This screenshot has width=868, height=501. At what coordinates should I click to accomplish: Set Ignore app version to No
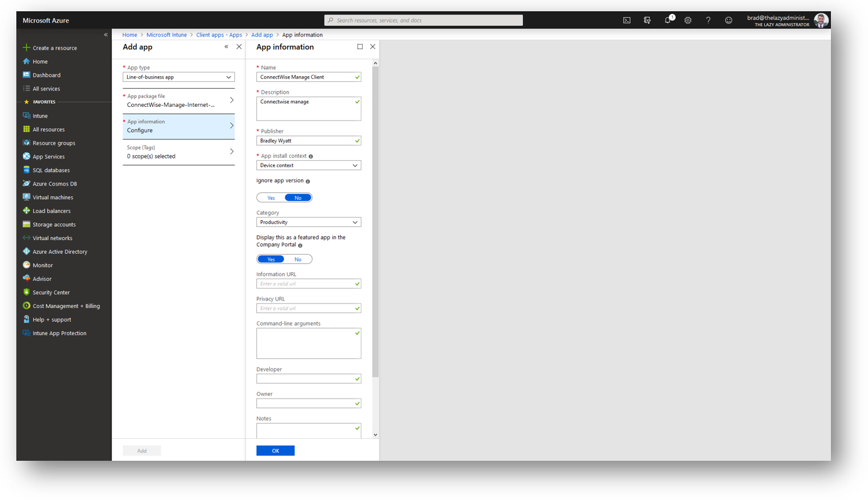[x=298, y=197]
